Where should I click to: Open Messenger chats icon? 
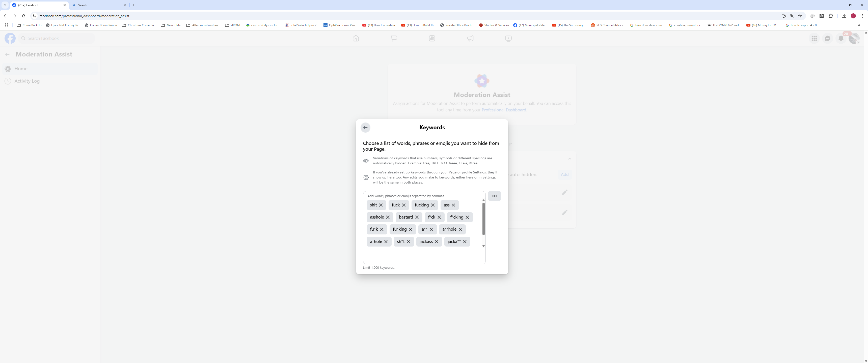828,38
